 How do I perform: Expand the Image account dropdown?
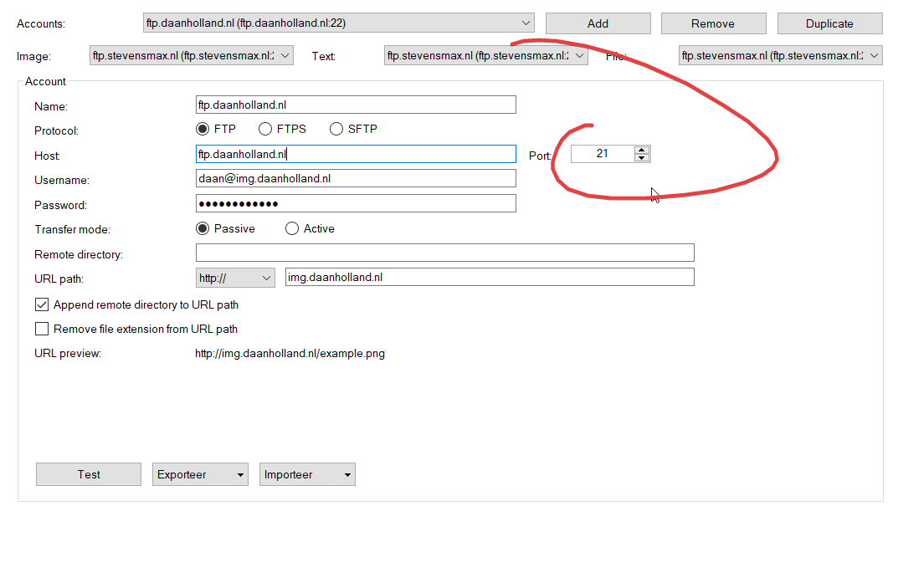click(285, 56)
